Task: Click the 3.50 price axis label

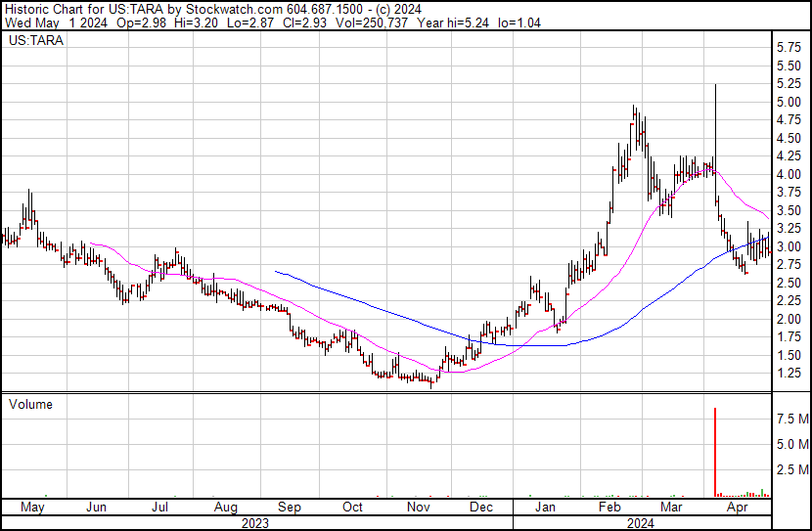Action: click(789, 210)
